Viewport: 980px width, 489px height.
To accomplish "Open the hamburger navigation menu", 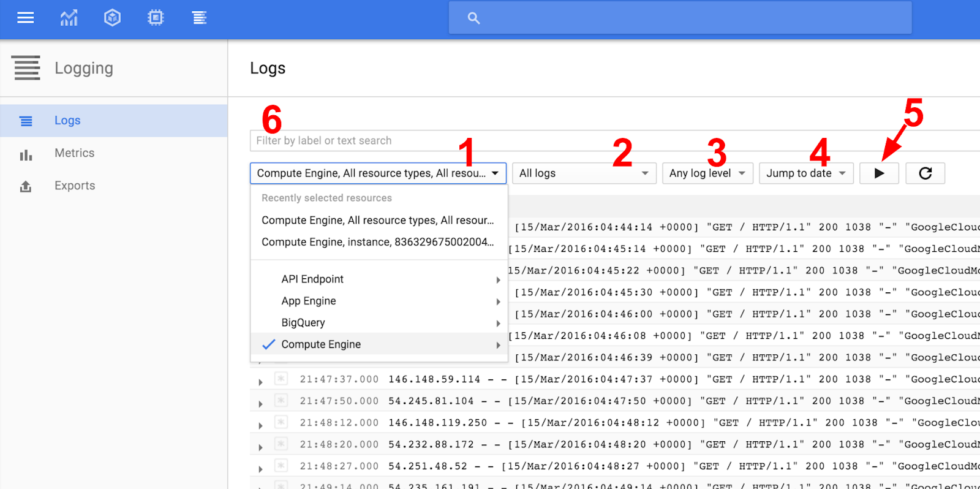I will point(25,18).
